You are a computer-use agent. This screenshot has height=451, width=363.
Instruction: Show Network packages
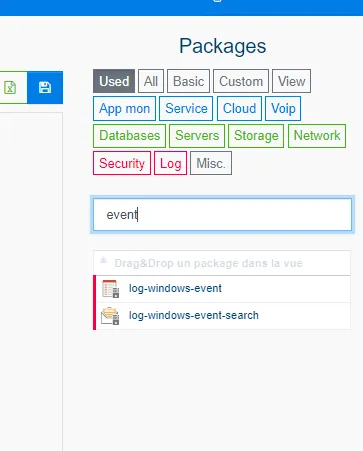click(x=317, y=136)
